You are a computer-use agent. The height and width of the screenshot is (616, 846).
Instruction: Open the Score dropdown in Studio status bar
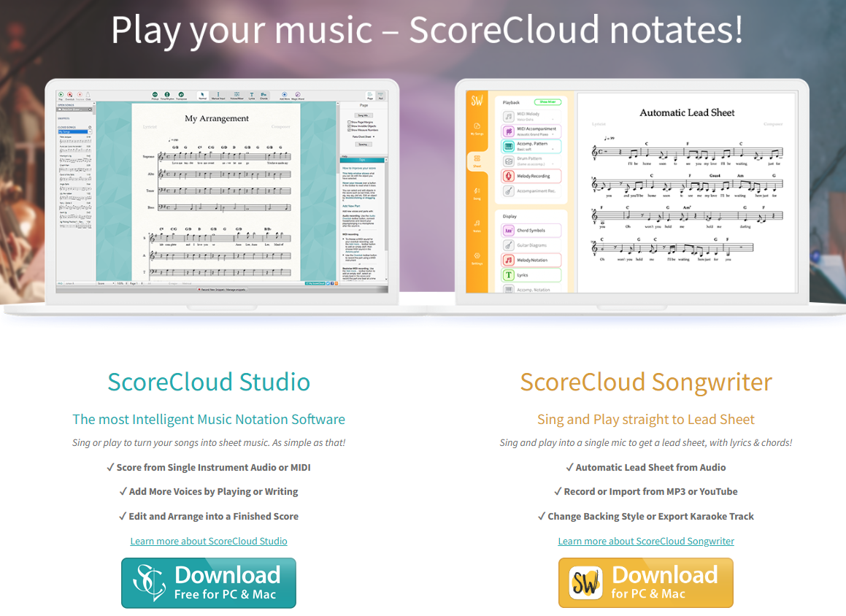[x=106, y=283]
